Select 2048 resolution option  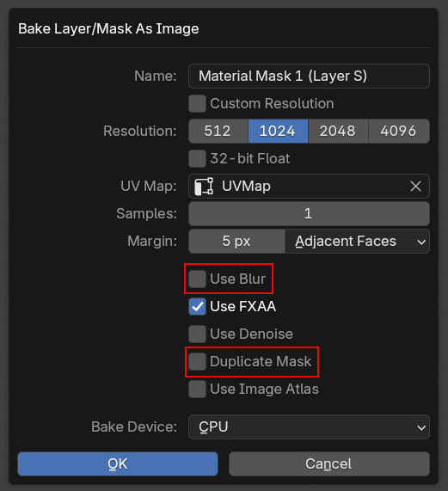[x=338, y=131]
